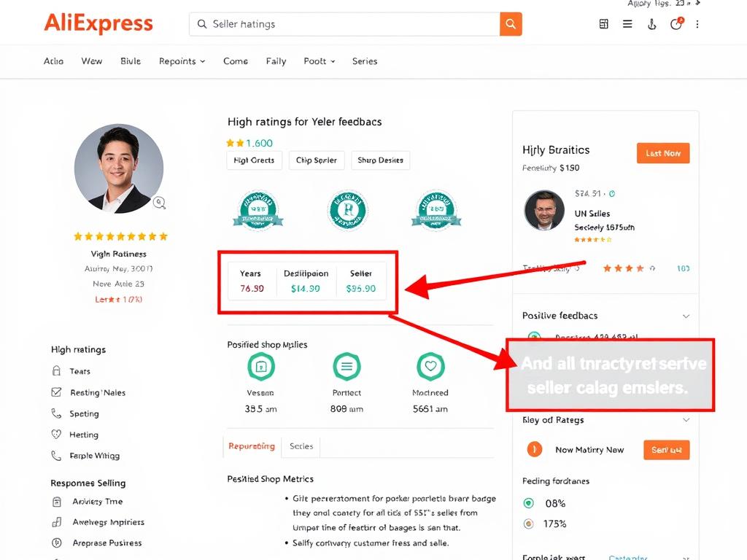Open the Bivle nav item
The image size is (747, 560).
tap(131, 61)
